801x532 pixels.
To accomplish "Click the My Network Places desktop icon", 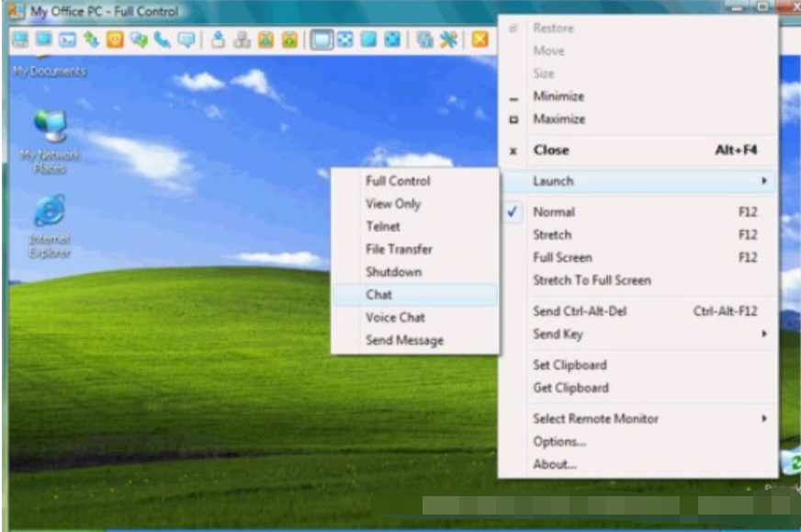I will [x=49, y=129].
